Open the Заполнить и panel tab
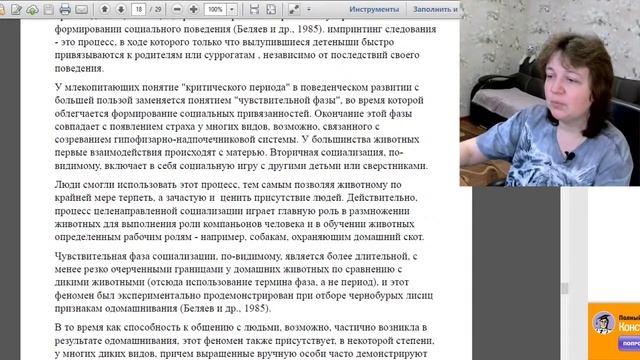640x360 pixels. [x=435, y=9]
